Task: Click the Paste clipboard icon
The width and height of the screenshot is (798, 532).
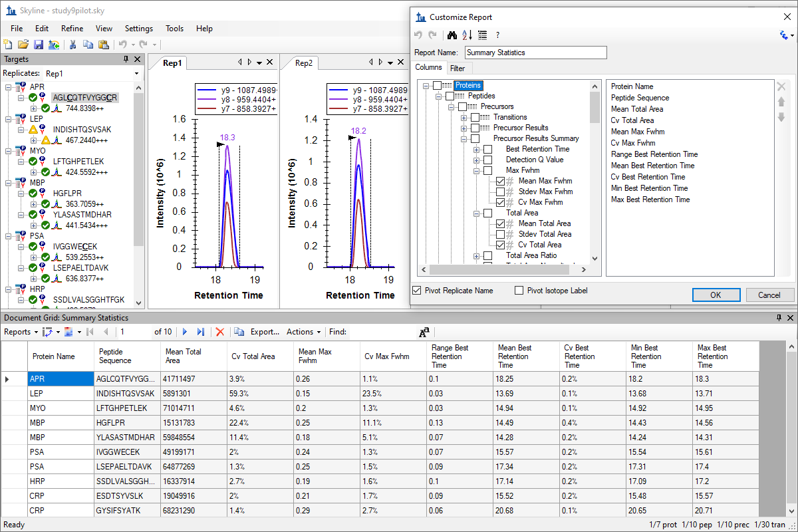Action: pyautogui.click(x=103, y=45)
